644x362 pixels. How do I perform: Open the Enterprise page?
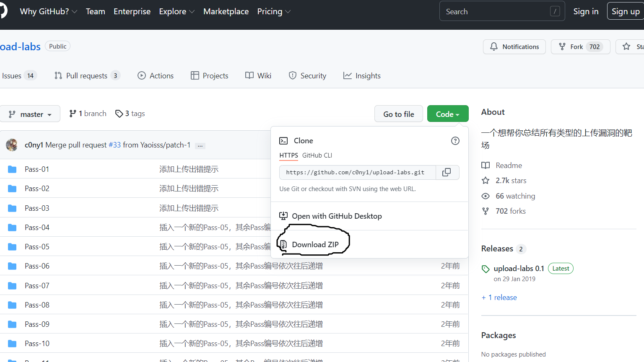pos(132,12)
